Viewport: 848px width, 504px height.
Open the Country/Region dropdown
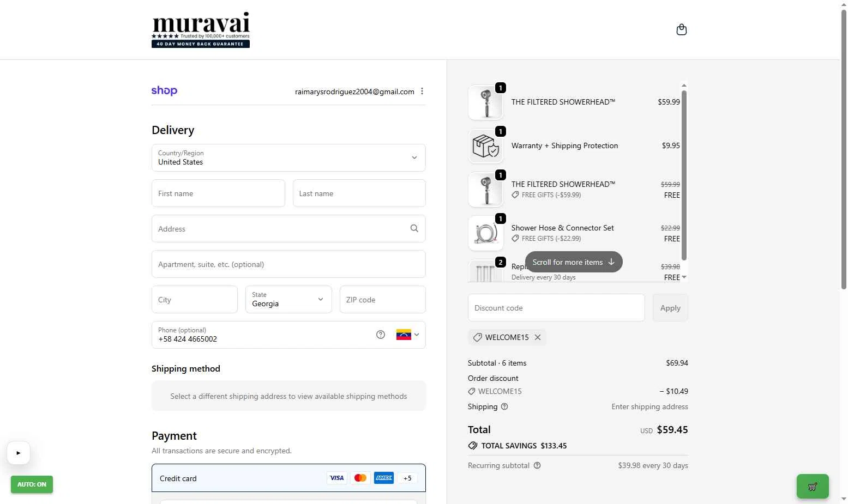pyautogui.click(x=288, y=158)
